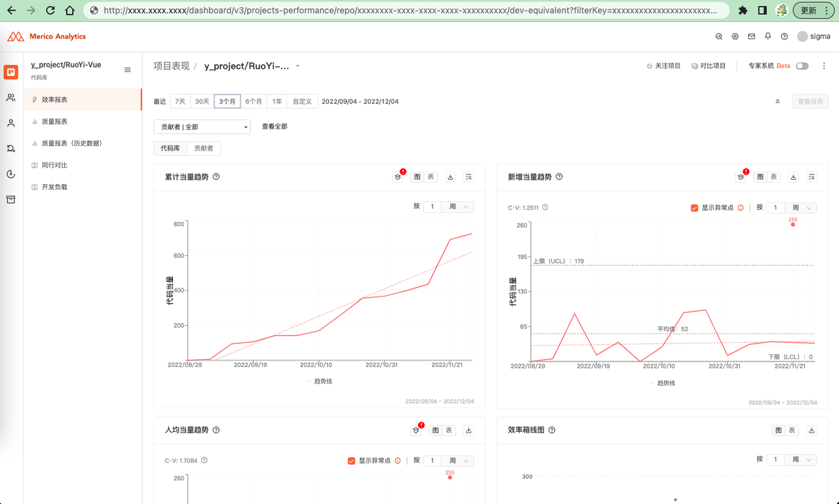Open the pie chart icon in left rail
This screenshot has width=839, height=504.
pos(11,174)
